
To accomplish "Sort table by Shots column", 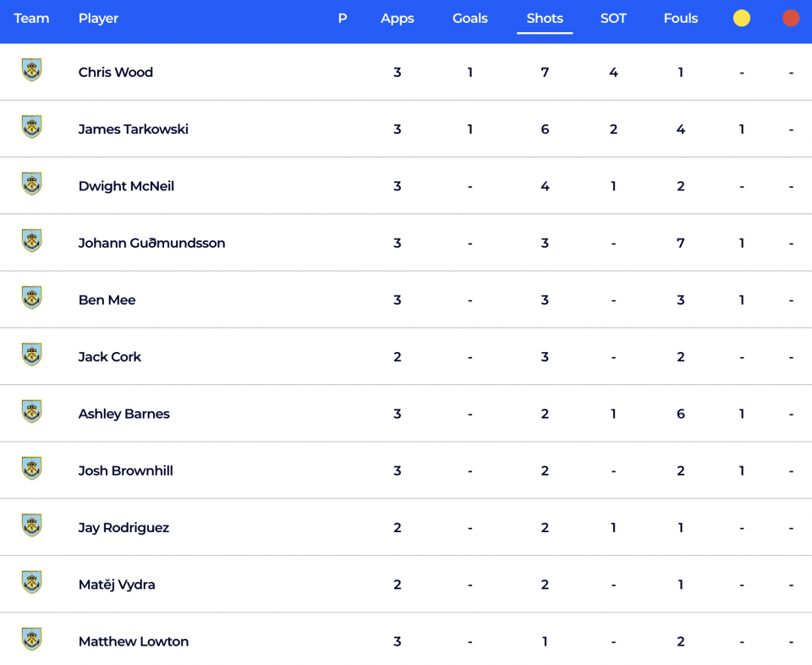I will coord(545,19).
